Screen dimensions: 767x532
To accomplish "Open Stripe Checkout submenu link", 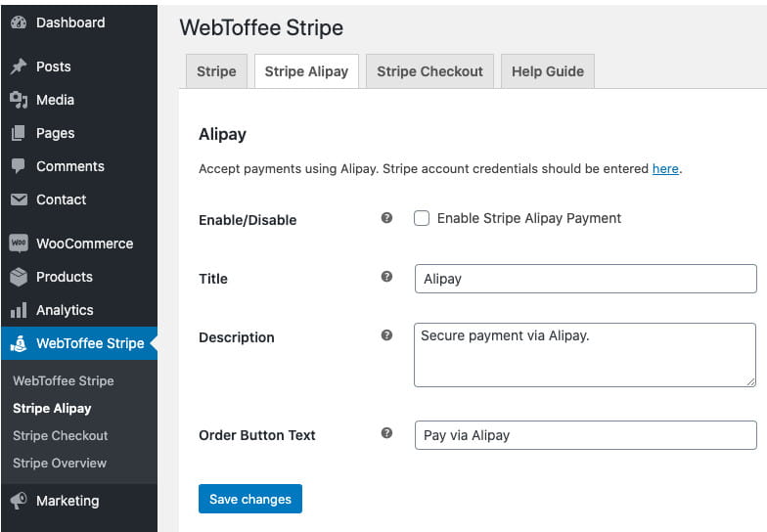I will pyautogui.click(x=61, y=436).
